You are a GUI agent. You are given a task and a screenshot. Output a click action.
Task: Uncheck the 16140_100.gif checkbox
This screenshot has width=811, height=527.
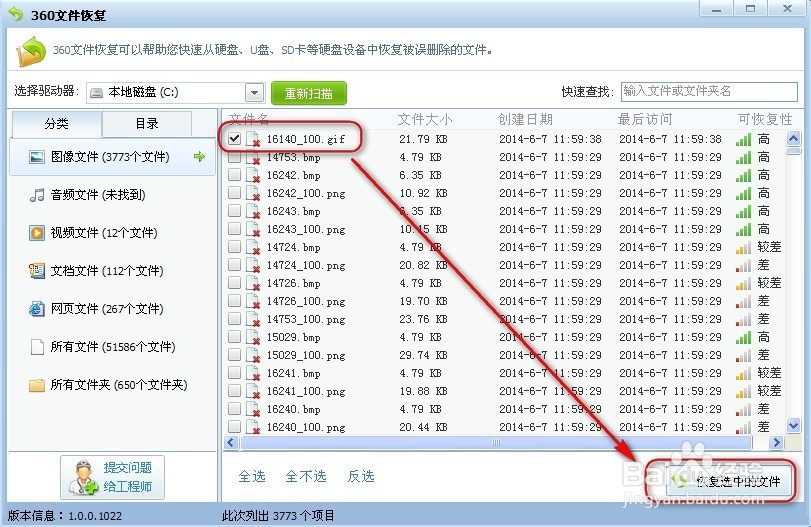(234, 139)
